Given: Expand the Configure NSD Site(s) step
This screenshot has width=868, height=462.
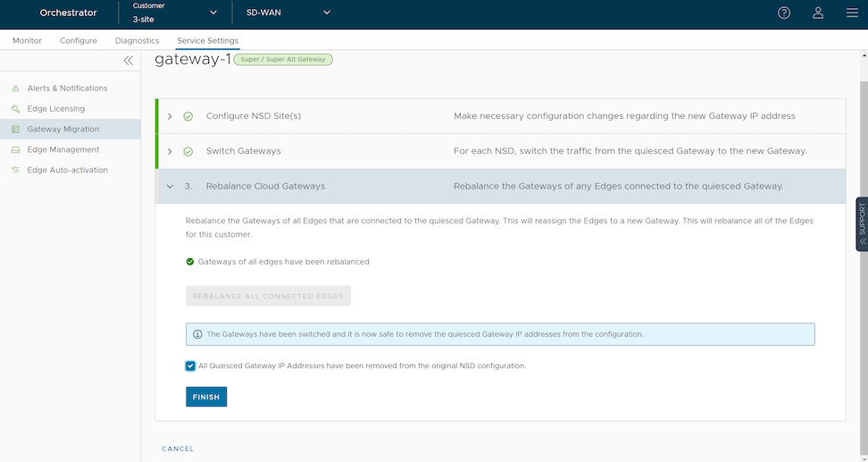Looking at the screenshot, I should [x=170, y=116].
